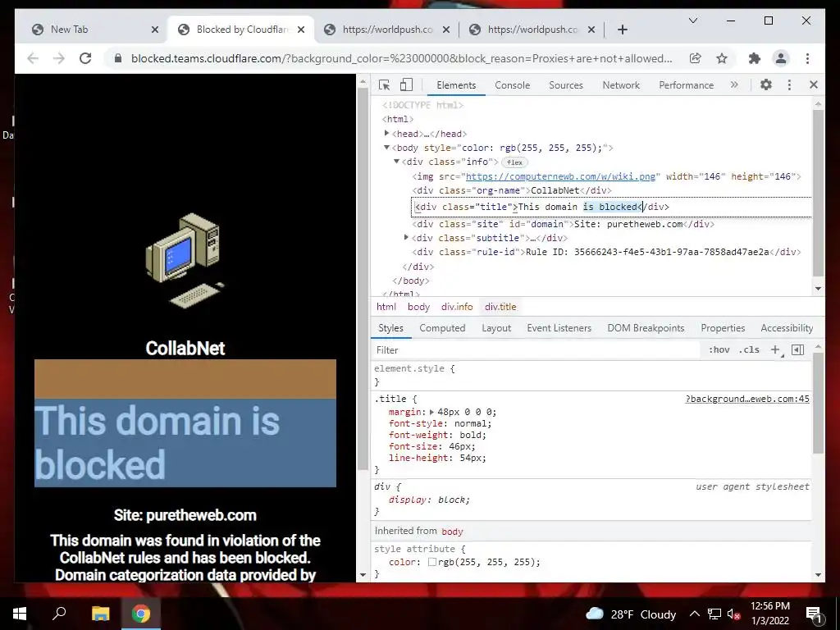Click the address bar URL
This screenshot has height=630, width=840.
[x=401, y=58]
